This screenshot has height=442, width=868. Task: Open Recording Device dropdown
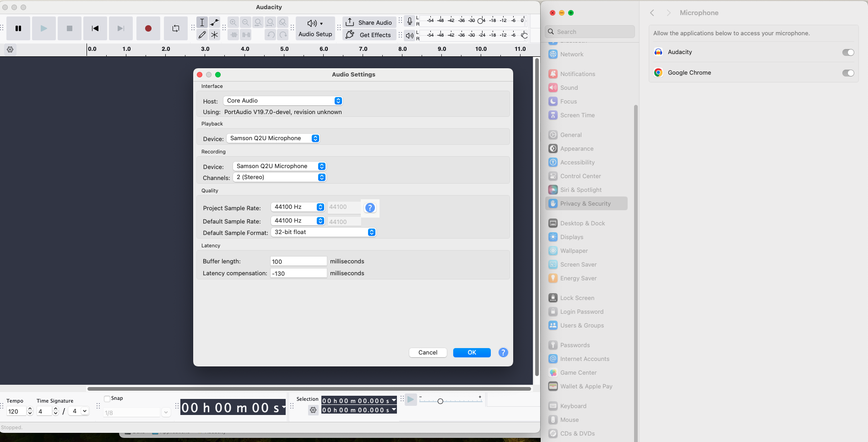click(x=279, y=166)
